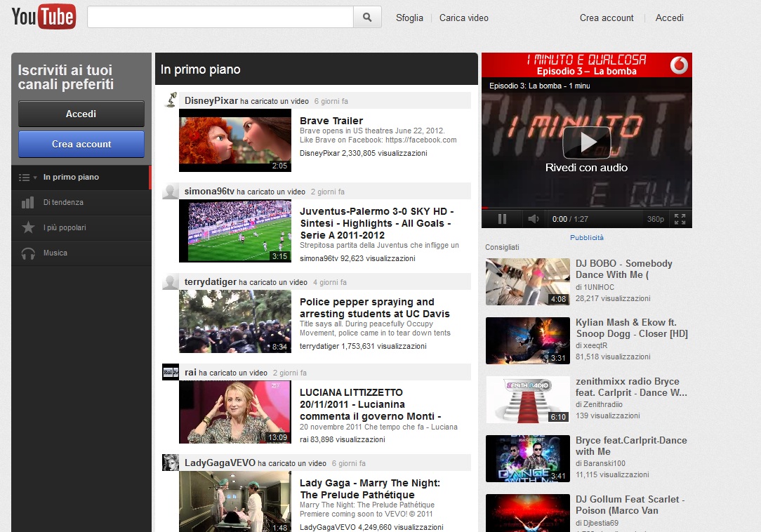Screen dimensions: 761x532
Task: Click the Sfoglia link in the top bar
Action: coord(409,18)
